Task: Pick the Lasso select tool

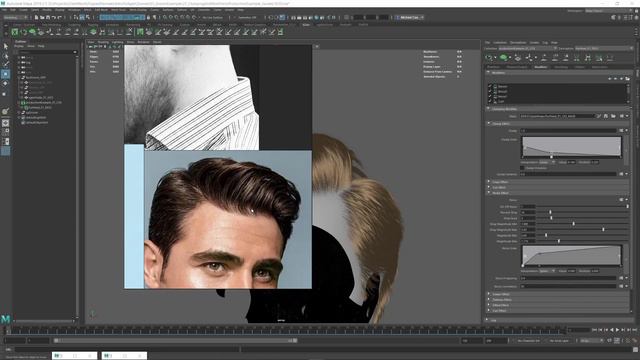Action: coord(5,56)
